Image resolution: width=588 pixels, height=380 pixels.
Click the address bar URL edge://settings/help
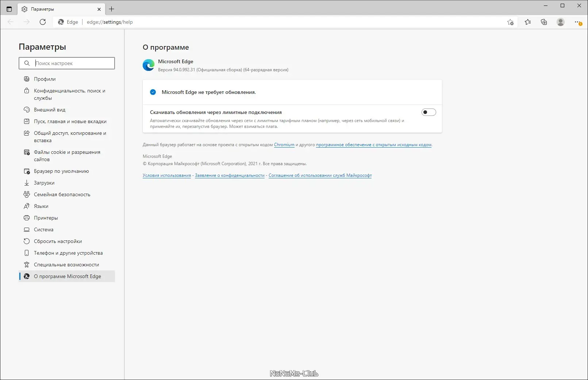coord(110,22)
